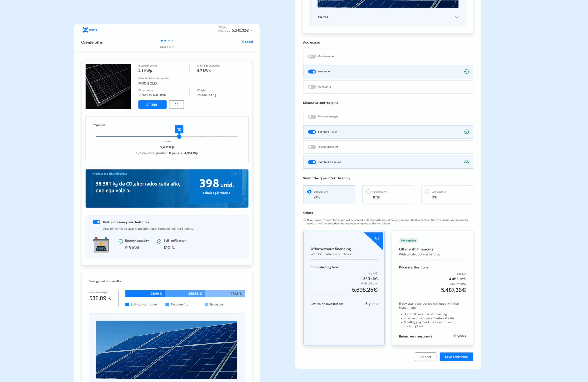Image resolution: width=588 pixels, height=382 pixels.
Task: Click the Cancel link in header
Action: point(247,42)
